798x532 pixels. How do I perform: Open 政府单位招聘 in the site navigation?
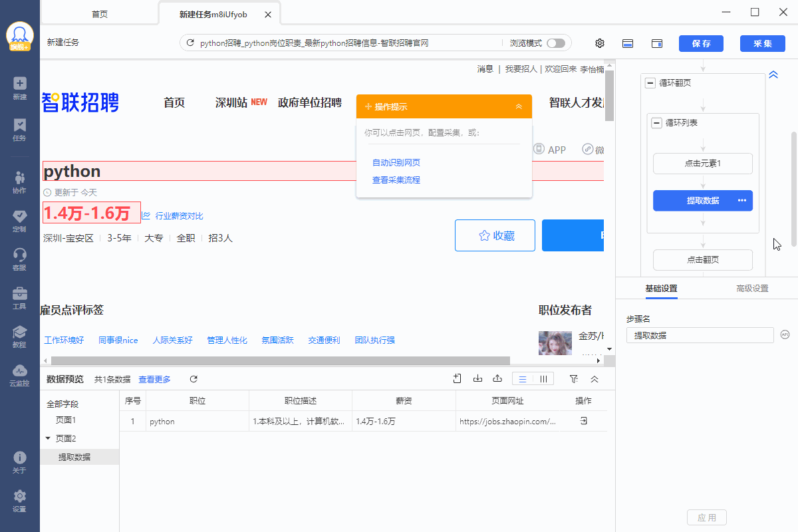310,102
